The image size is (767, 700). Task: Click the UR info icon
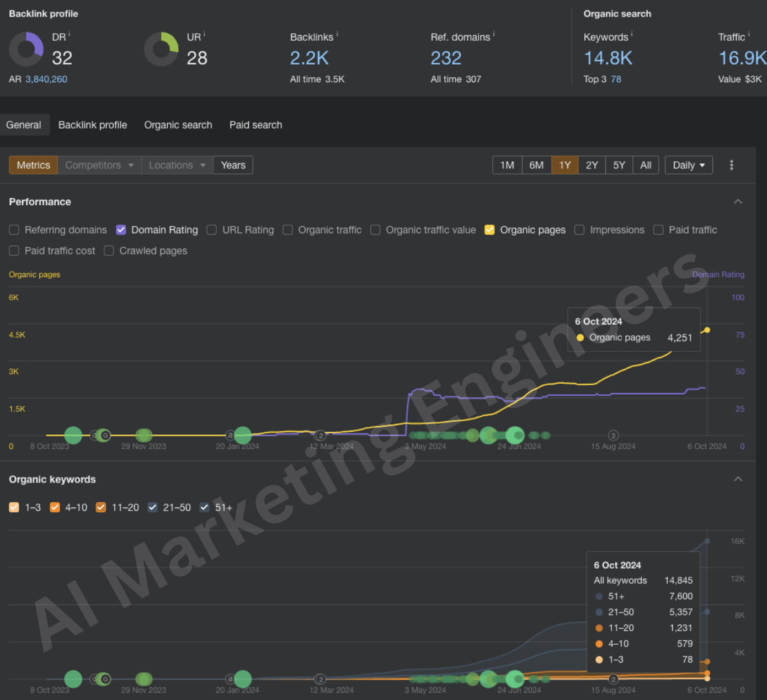[204, 34]
